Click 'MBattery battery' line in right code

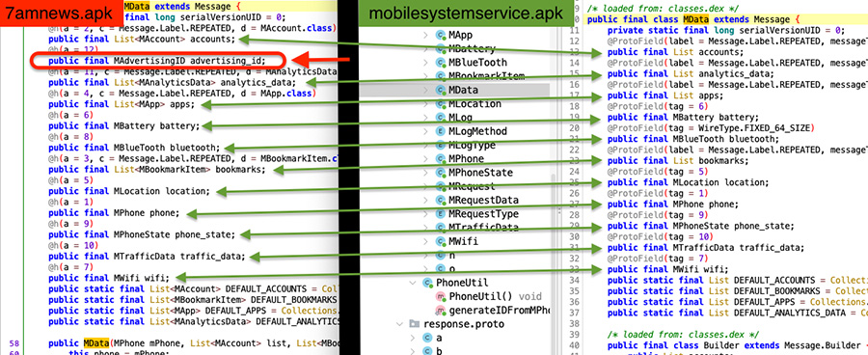[x=682, y=118]
